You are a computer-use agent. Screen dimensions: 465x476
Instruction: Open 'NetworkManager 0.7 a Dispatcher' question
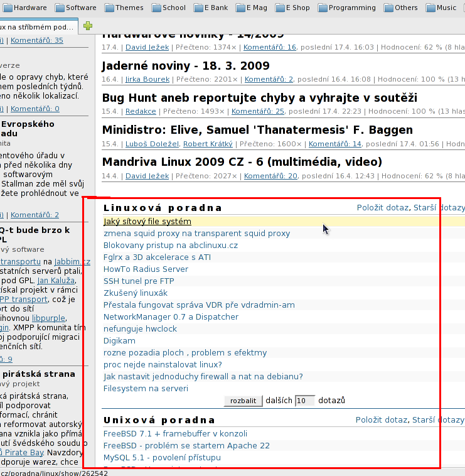171,317
